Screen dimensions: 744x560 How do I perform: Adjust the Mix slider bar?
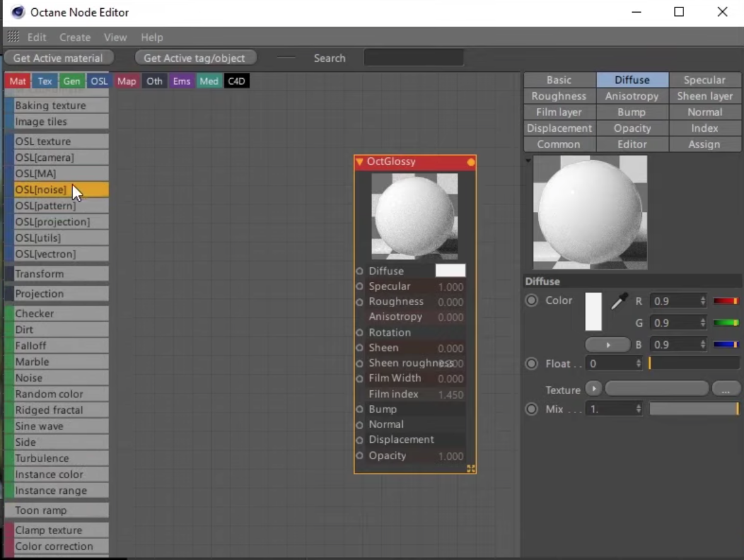[x=694, y=409]
